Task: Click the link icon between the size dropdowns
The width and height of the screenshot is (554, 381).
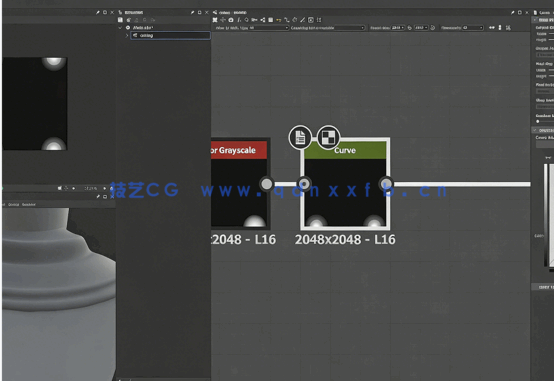Action: click(409, 28)
